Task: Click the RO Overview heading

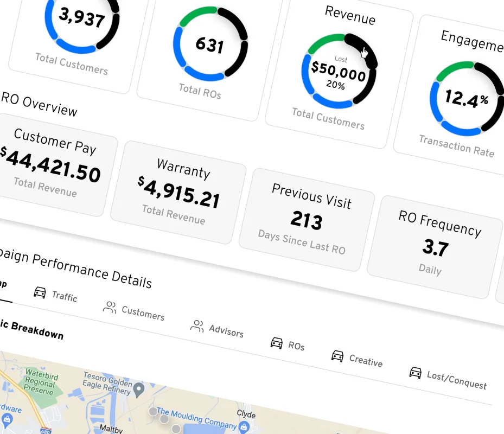Action: [39, 105]
